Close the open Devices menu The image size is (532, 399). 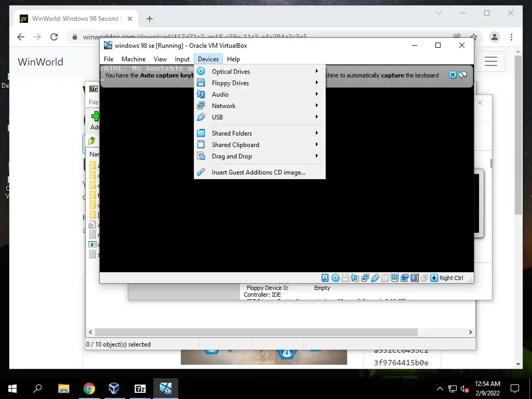point(208,59)
